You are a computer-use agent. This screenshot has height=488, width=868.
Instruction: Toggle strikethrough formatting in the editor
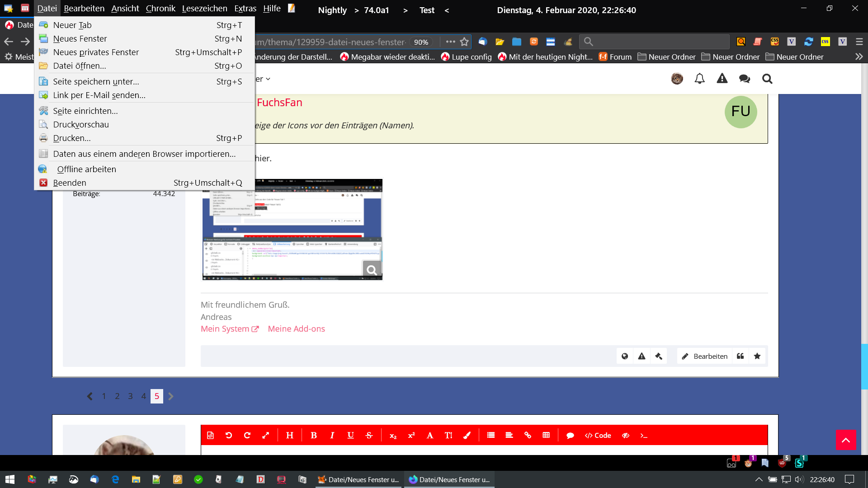coord(369,435)
